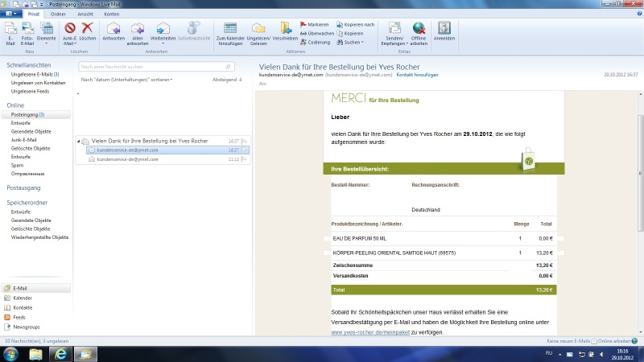Click the volume speaker tray icon
This screenshot has height=362, width=644.
(x=601, y=354)
